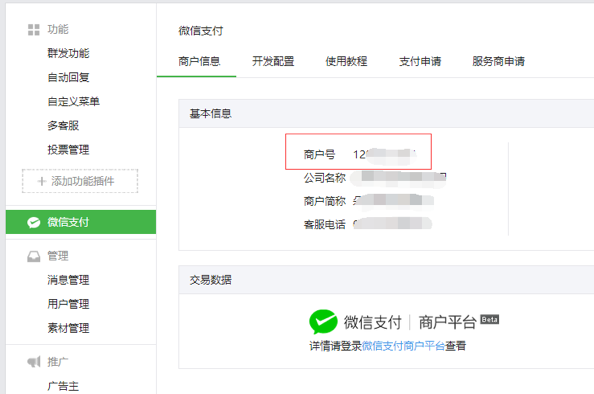Click the 功能 grid icon in sidebar

[34, 30]
